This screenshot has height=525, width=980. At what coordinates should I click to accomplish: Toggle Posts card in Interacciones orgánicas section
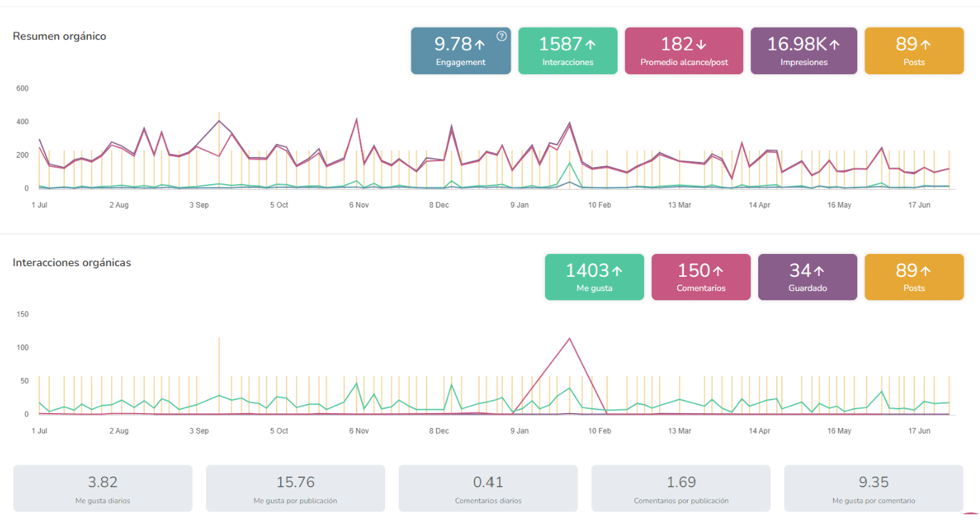pyautogui.click(x=914, y=277)
